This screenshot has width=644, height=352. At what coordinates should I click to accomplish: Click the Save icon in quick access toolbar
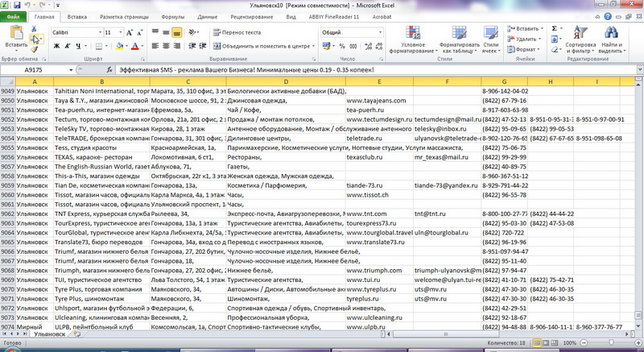pos(17,6)
